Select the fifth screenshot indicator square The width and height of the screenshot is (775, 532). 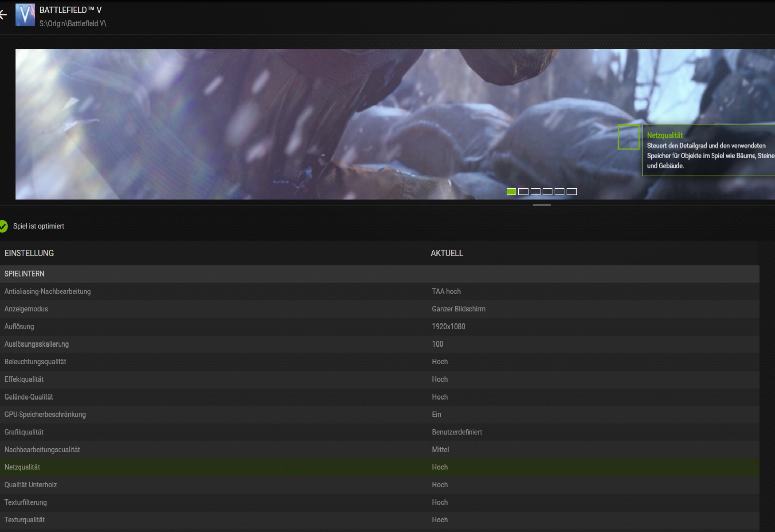tap(560, 191)
